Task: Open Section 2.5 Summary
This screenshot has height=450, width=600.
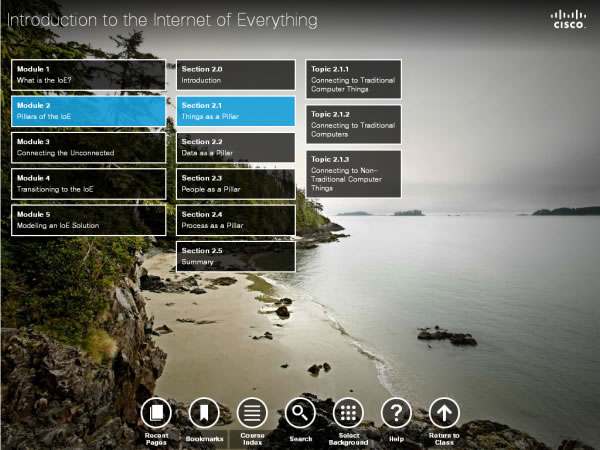Action: 236,256
